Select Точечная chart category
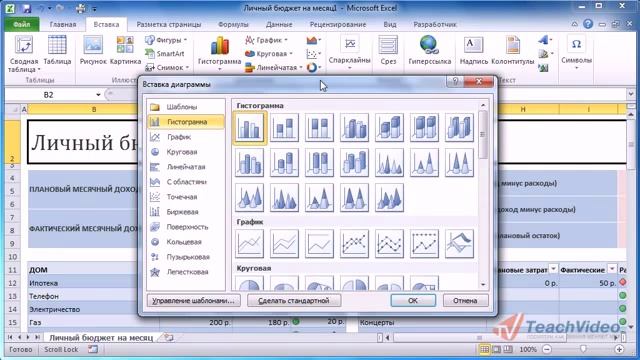This screenshot has height=360, width=640. (x=185, y=197)
